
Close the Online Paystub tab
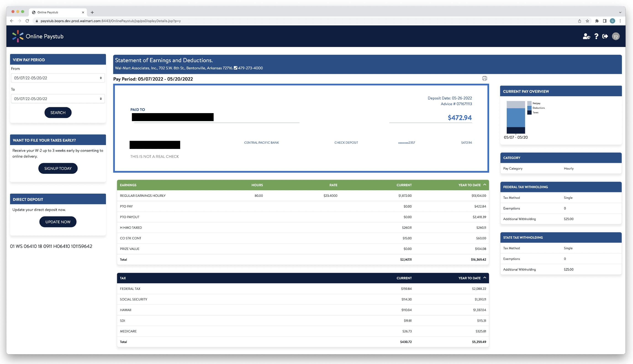pyautogui.click(x=83, y=12)
